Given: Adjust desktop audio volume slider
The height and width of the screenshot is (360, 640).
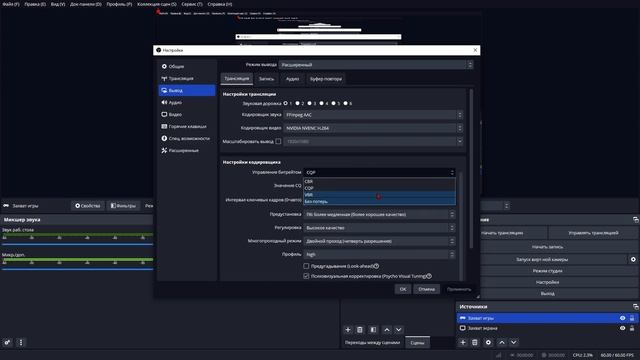Looking at the screenshot, I should pyautogui.click(x=78, y=244).
